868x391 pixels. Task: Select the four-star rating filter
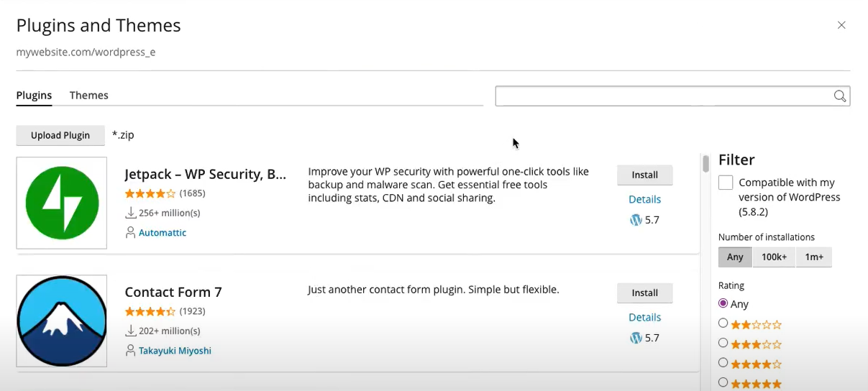tap(723, 363)
